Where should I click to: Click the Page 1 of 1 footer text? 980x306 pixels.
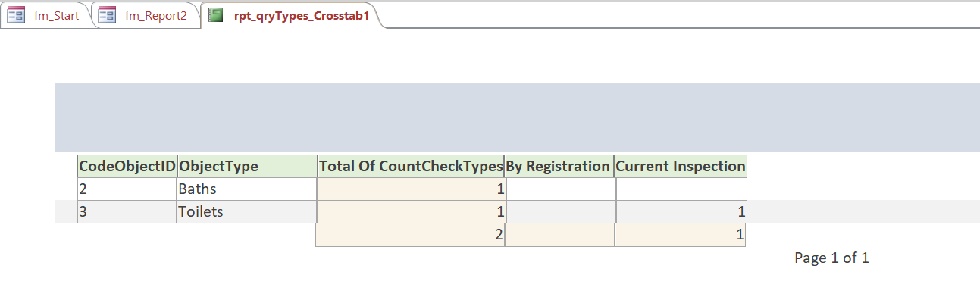tap(831, 258)
